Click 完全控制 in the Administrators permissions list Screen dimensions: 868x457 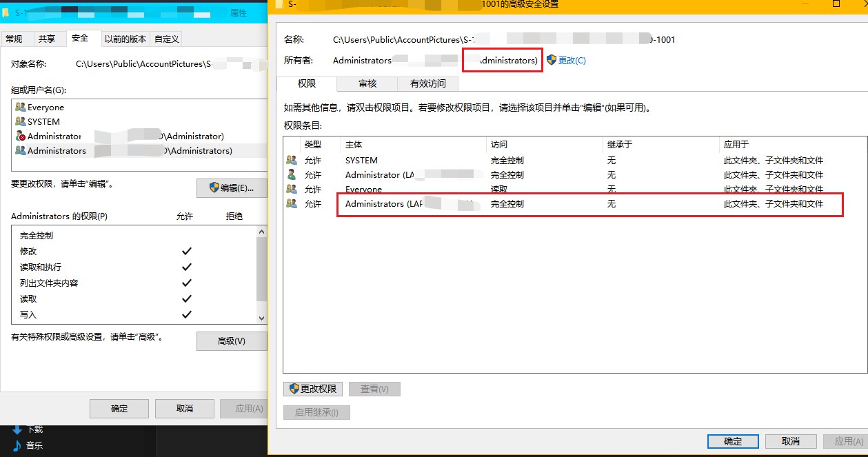coord(37,235)
